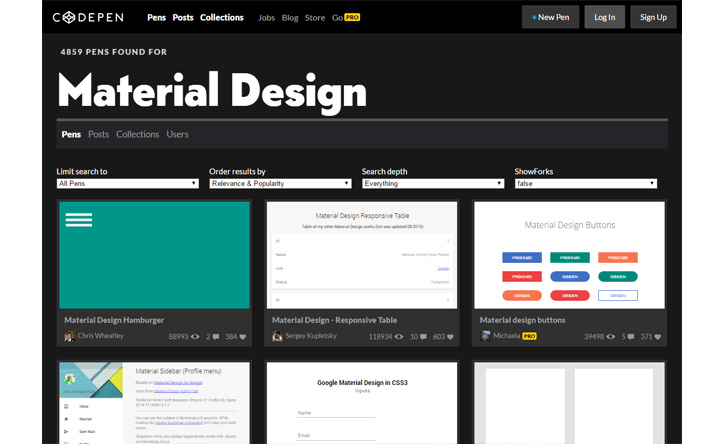Click heart icon on Material design buttons
724x444 pixels.
658,337
